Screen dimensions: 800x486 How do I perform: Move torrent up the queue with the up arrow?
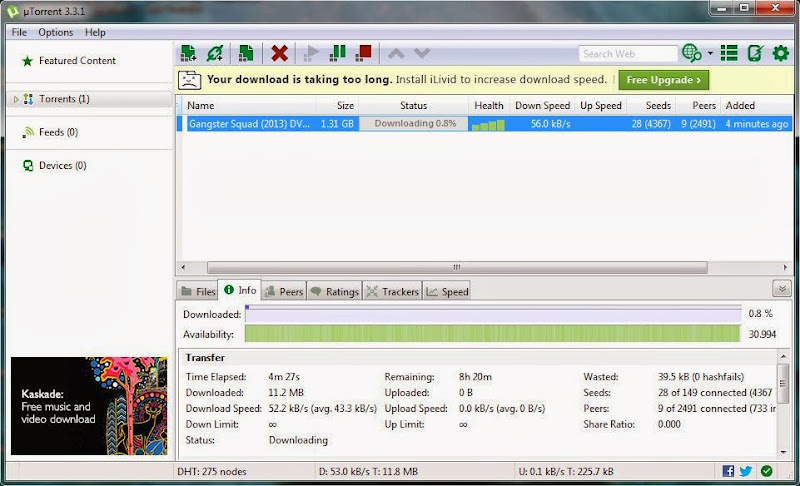pos(396,53)
